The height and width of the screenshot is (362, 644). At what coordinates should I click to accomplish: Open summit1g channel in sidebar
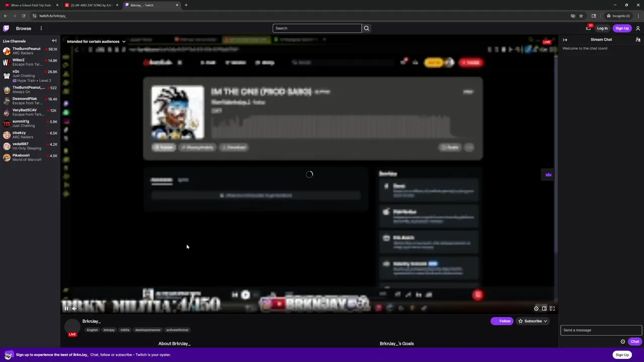pyautogui.click(x=30, y=123)
